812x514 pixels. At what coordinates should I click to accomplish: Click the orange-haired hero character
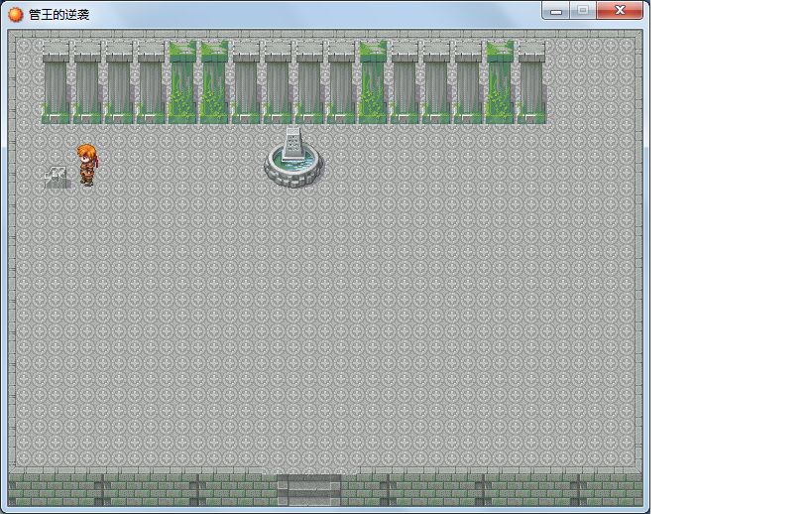click(87, 165)
